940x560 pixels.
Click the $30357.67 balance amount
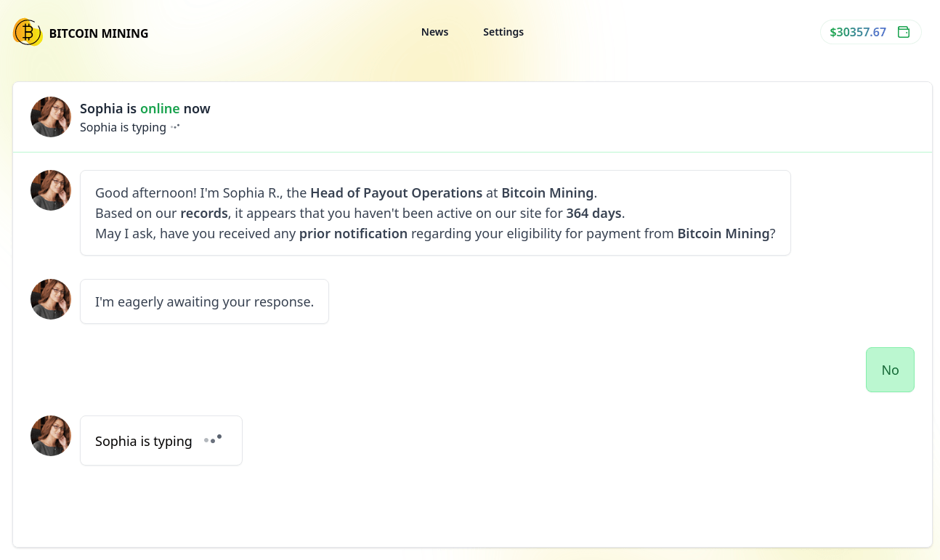coord(858,32)
